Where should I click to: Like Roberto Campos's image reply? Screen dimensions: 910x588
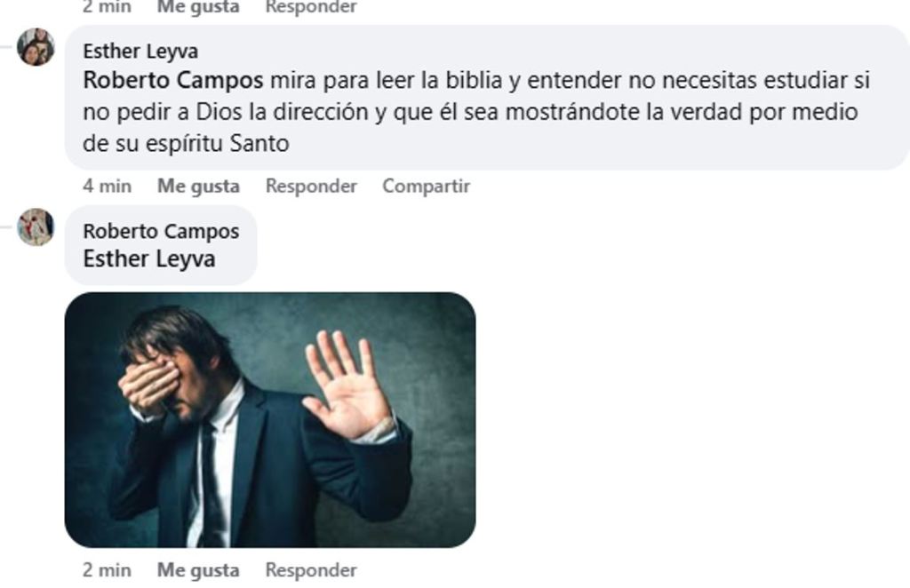pyautogui.click(x=198, y=570)
